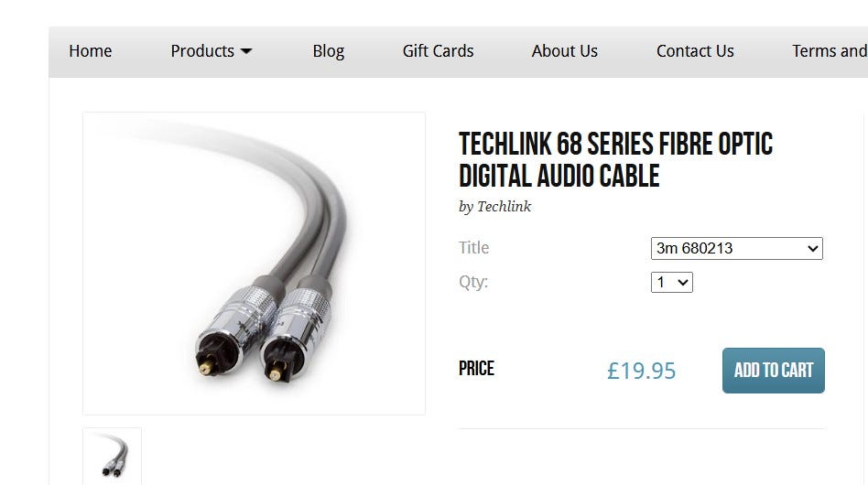The image size is (868, 485).
Task: Open the Gift Cards page
Action: [x=438, y=51]
